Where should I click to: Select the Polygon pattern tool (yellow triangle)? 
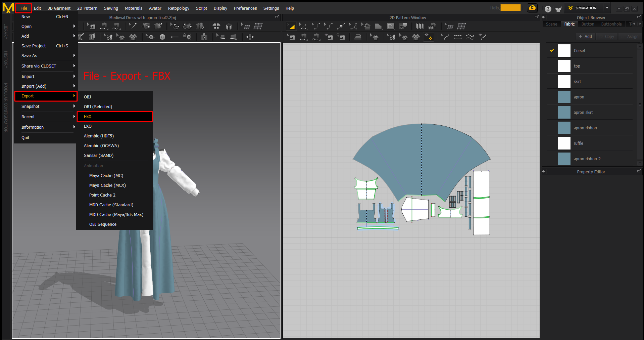(291, 26)
